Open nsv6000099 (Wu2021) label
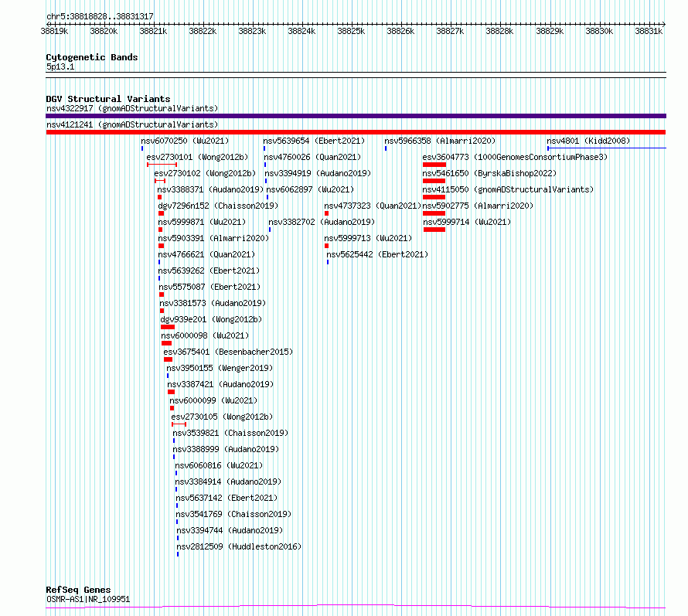Image resolution: width=688 pixels, height=616 pixels. pyautogui.click(x=213, y=400)
